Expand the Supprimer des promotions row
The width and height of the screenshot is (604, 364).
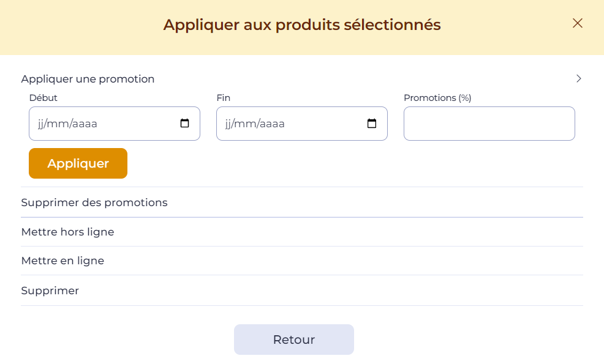pyautogui.click(x=302, y=202)
